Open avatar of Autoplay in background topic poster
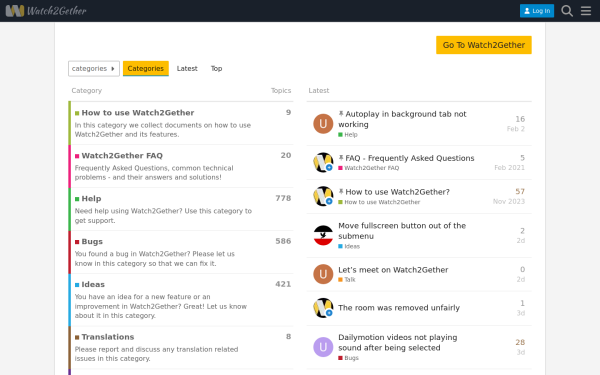The height and width of the screenshot is (375, 600). [x=323, y=124]
